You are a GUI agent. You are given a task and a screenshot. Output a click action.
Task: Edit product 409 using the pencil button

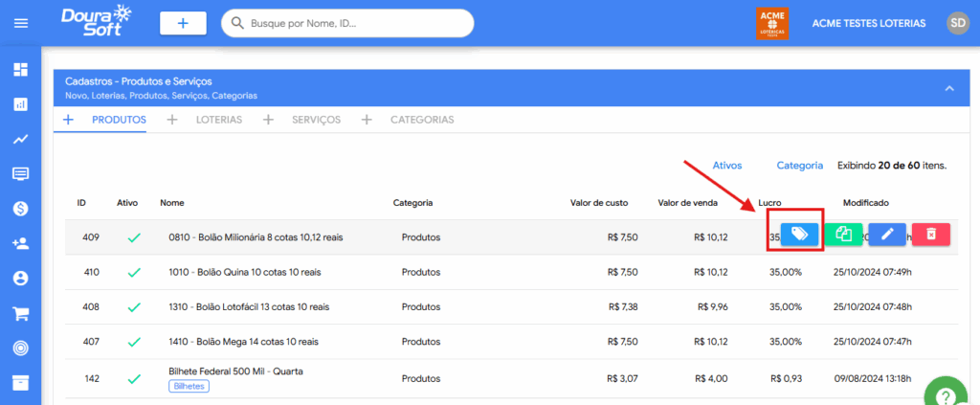coord(886,235)
